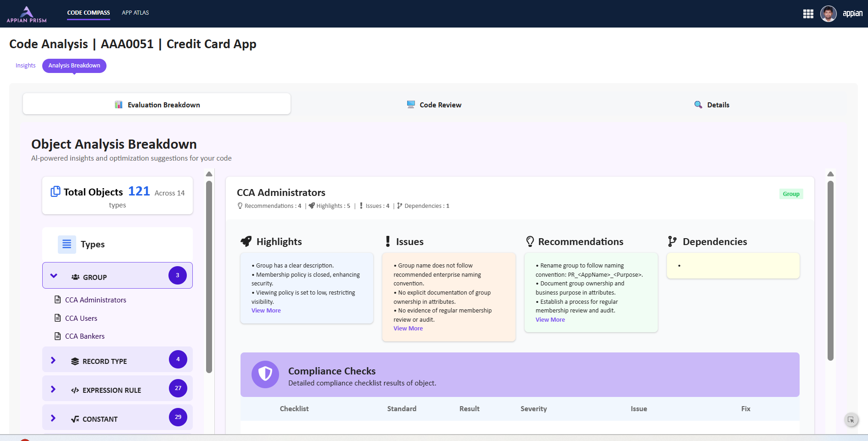Click the Dependencies branch icon
Screen dimensions: 868x441
coord(672,241)
